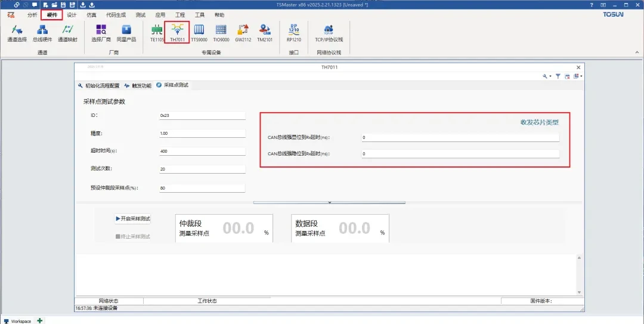Open the GW2112 gateway tool

coord(243,32)
